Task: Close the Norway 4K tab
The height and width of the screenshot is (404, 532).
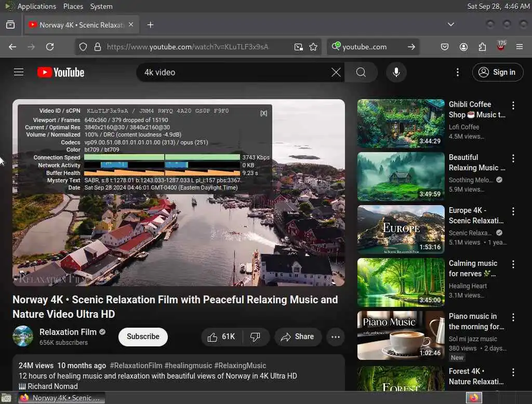Action: point(131,25)
